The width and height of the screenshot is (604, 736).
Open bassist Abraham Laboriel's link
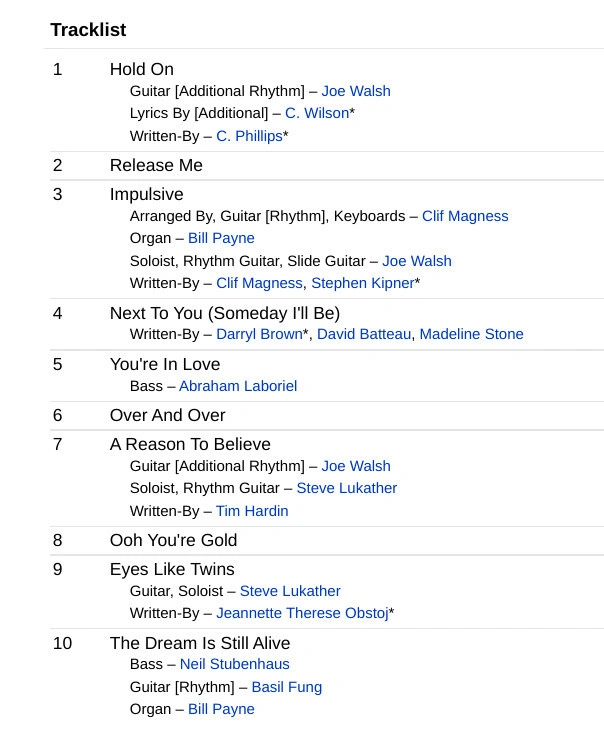click(x=238, y=386)
